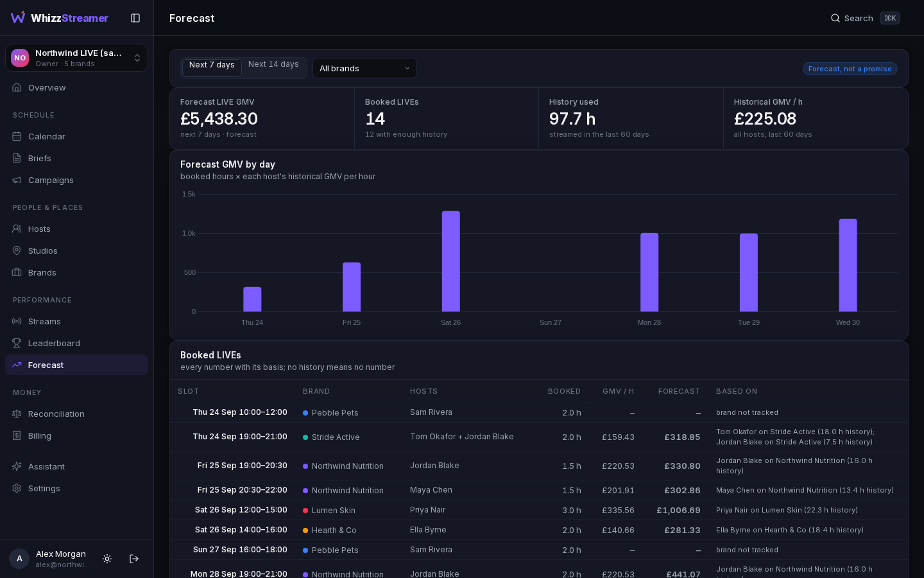Expand the Northwind LIVE workspace switcher
The image size is (924, 578).
coord(76,58)
